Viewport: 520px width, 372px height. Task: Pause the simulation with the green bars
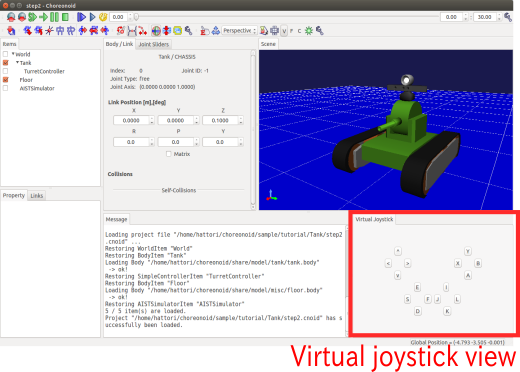(x=54, y=17)
